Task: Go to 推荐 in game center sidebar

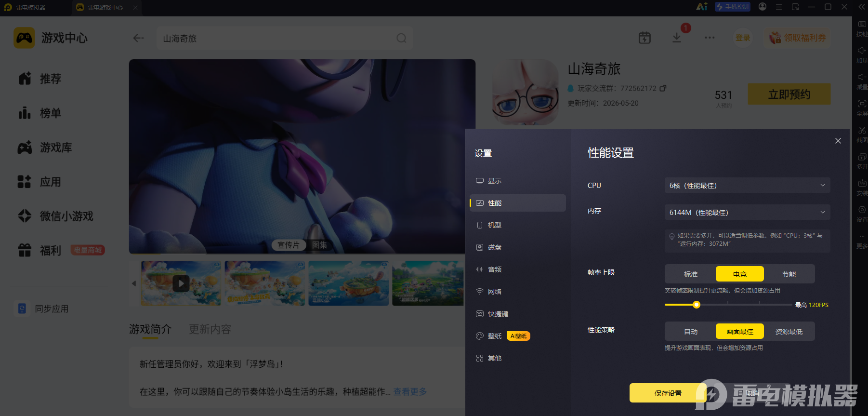Action: tap(40, 79)
